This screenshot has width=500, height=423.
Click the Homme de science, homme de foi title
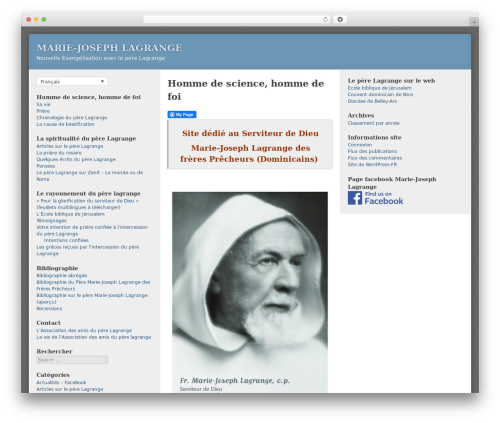(246, 90)
